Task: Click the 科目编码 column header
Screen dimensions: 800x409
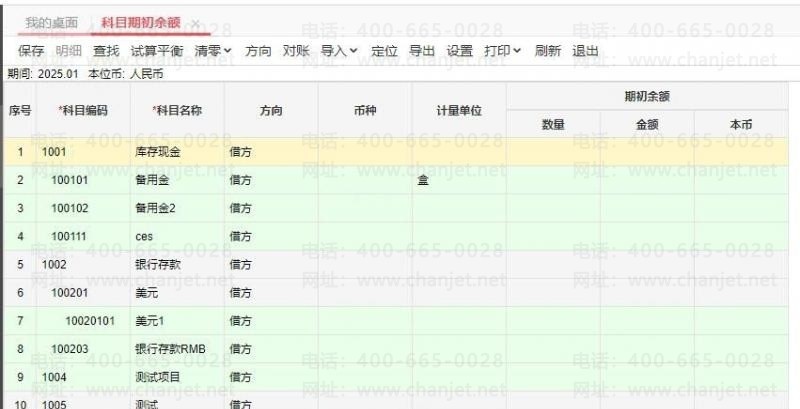Action: (x=83, y=110)
